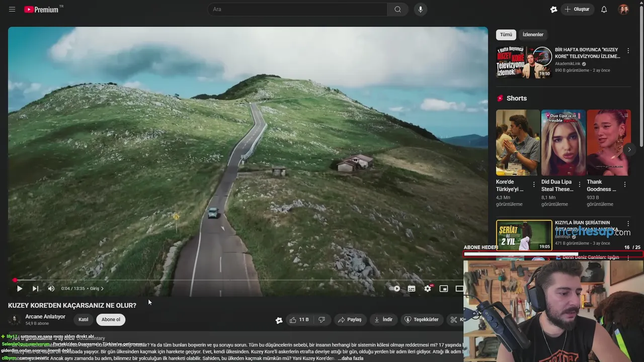Play the video
Image resolution: width=644 pixels, height=362 pixels.
pyautogui.click(x=19, y=289)
